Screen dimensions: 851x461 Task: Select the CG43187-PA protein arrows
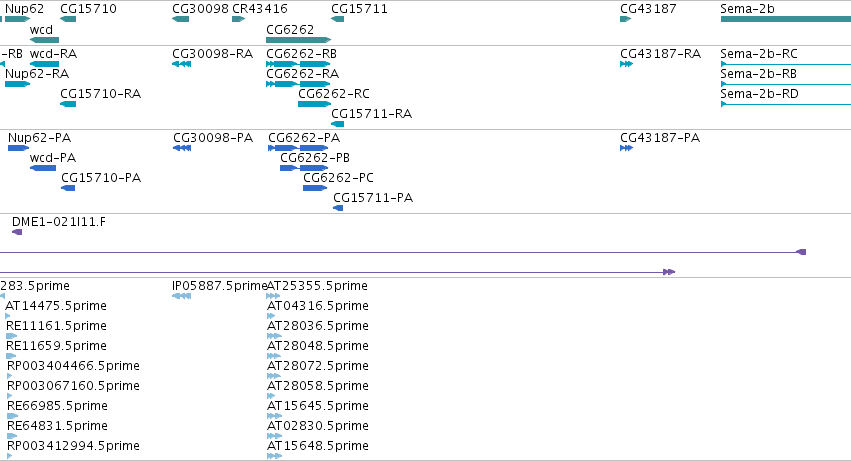coord(626,148)
